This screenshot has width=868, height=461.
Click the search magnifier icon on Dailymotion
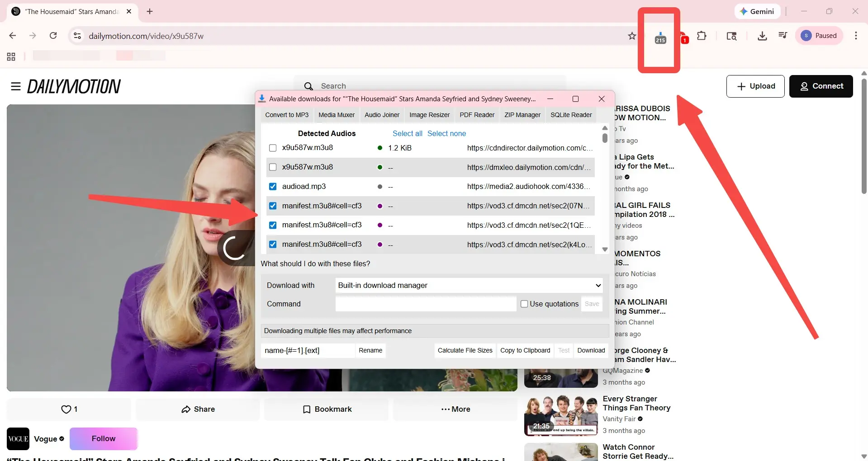pyautogui.click(x=308, y=86)
